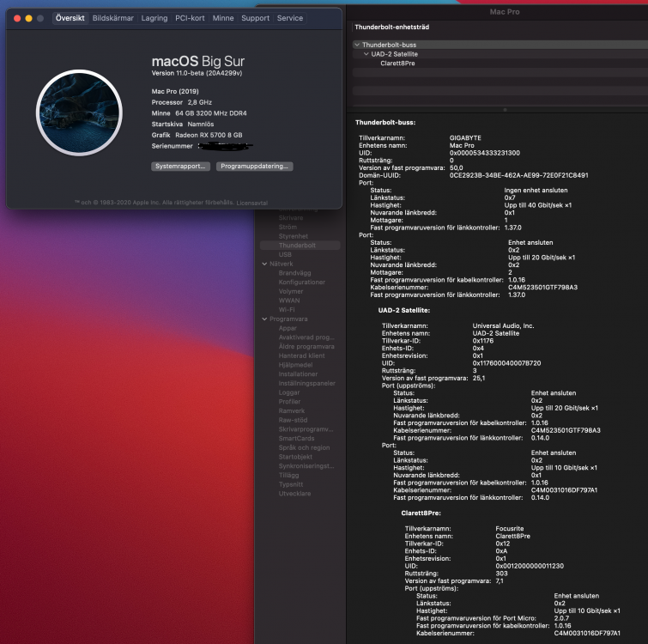Open Språk och region in the sidebar
Viewport: 648px width, 644px height.
tap(304, 447)
